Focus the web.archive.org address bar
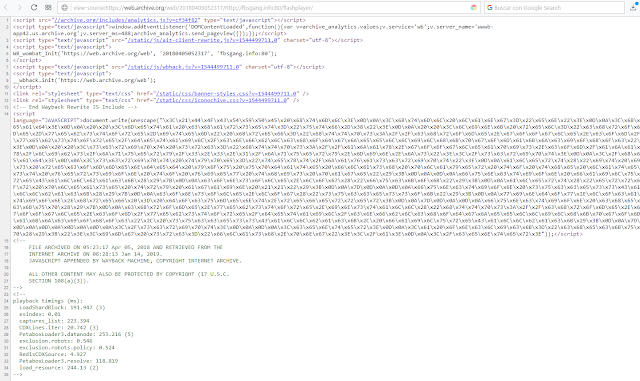 [269, 7]
